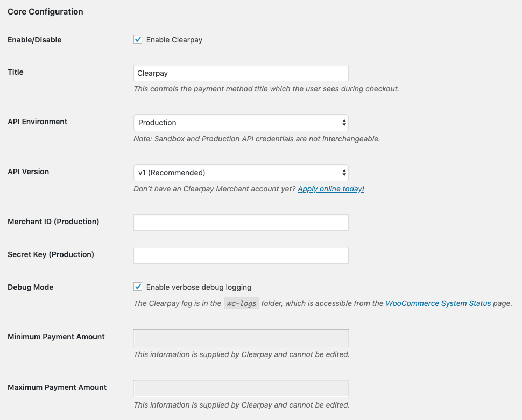The height and width of the screenshot is (420, 522).
Task: Disable verbose debug logging checkbox
Action: tap(138, 287)
